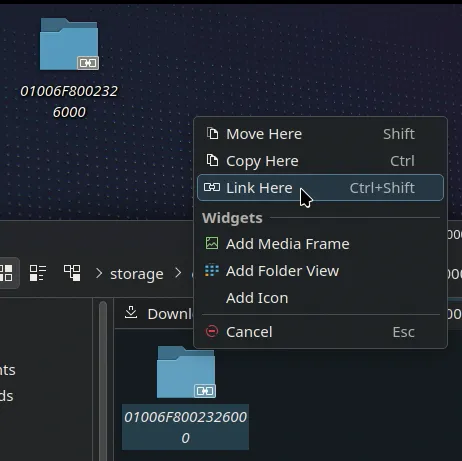
Task: Click the desktop folder name label 01006F8002326000
Action: [69, 101]
